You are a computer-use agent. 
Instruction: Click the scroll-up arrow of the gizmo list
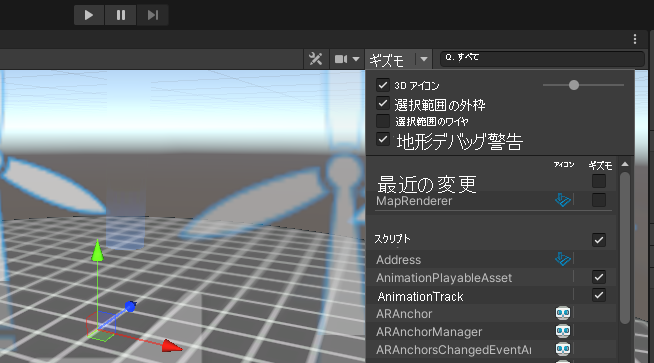[625, 164]
